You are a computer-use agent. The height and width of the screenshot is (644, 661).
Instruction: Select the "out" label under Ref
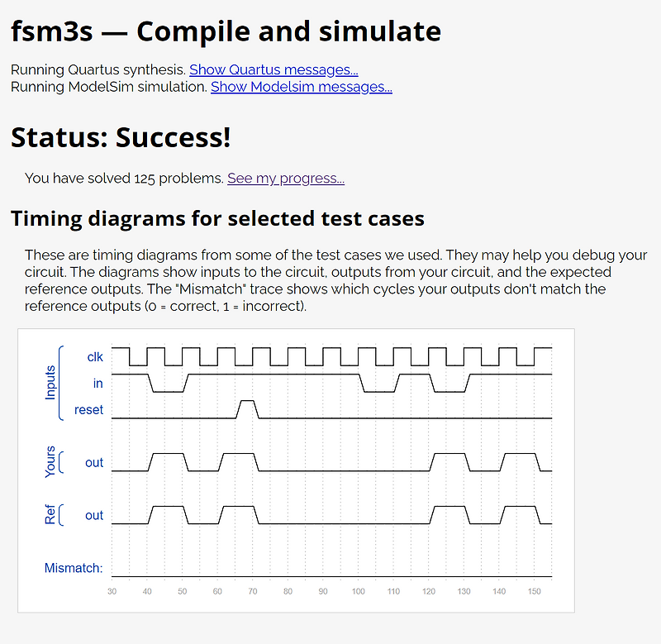94,515
